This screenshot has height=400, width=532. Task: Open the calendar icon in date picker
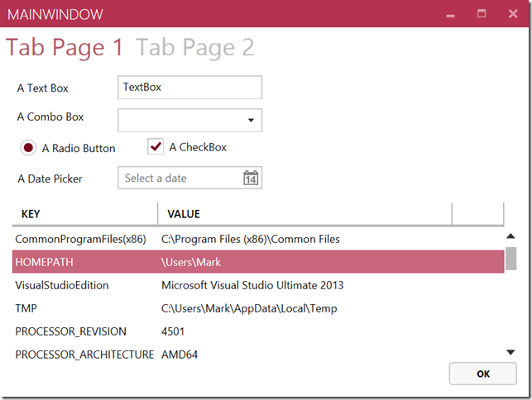pyautogui.click(x=251, y=178)
